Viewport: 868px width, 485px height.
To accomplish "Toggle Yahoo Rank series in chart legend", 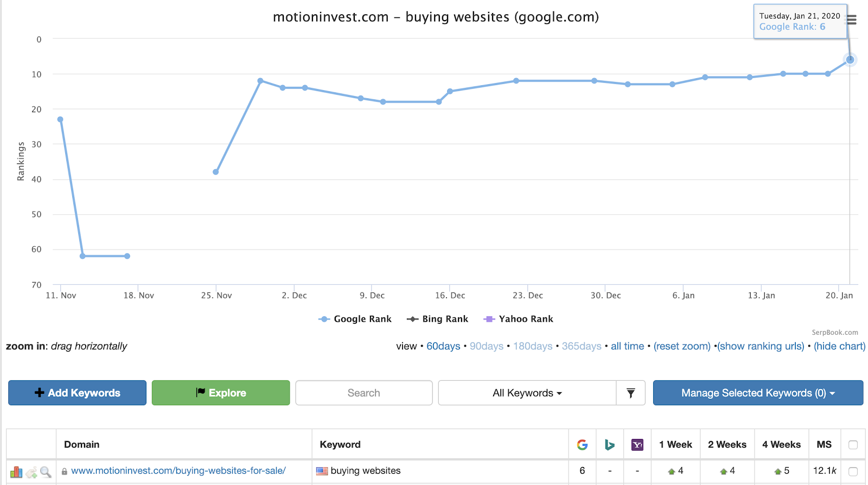I will pos(518,319).
